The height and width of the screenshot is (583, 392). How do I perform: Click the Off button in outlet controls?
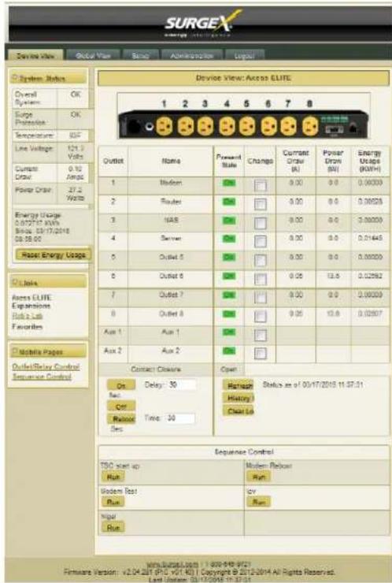121,407
